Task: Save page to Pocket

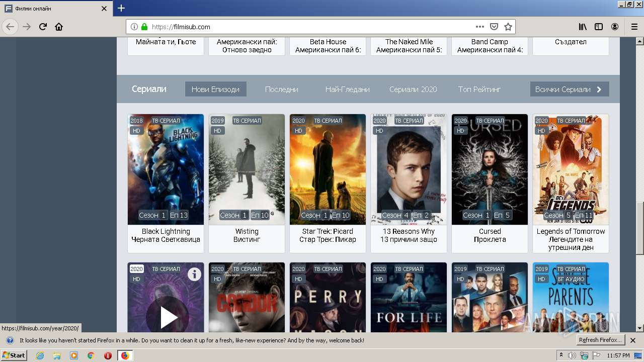Action: click(x=494, y=27)
